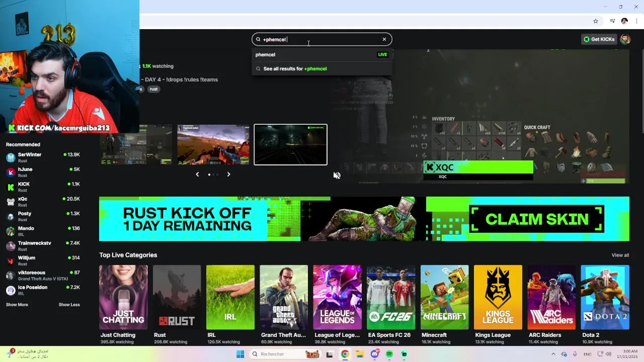The width and height of the screenshot is (644, 362).
Task: Open Posty channel avatar icon
Action: click(x=11, y=217)
